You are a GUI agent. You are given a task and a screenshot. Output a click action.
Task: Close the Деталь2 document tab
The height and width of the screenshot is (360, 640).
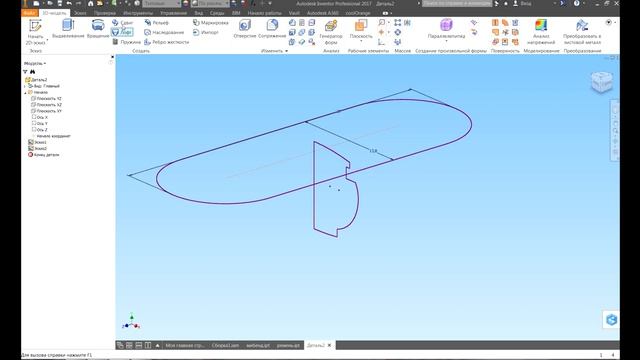coord(329,345)
